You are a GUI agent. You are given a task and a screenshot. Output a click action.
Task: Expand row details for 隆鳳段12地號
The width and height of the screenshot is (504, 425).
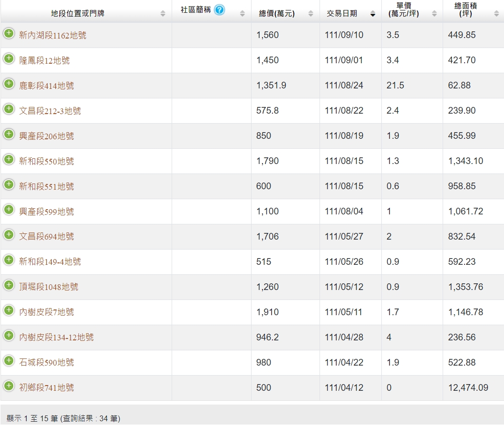tap(9, 58)
